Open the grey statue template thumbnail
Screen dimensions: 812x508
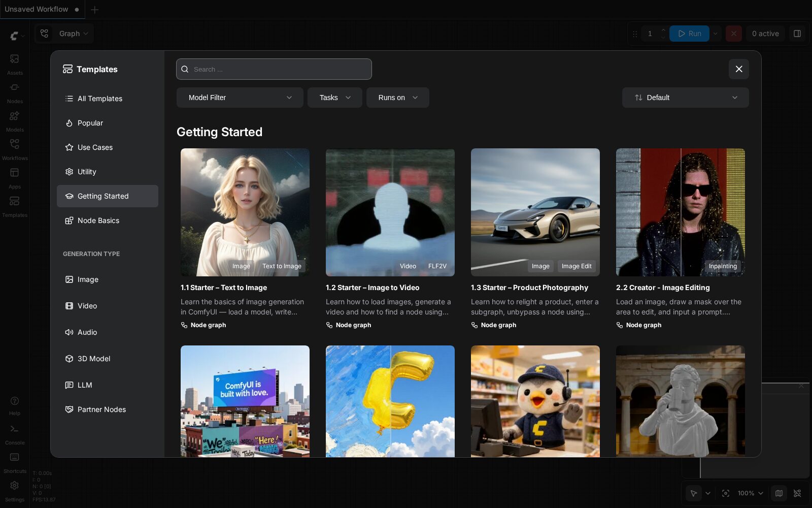click(681, 401)
